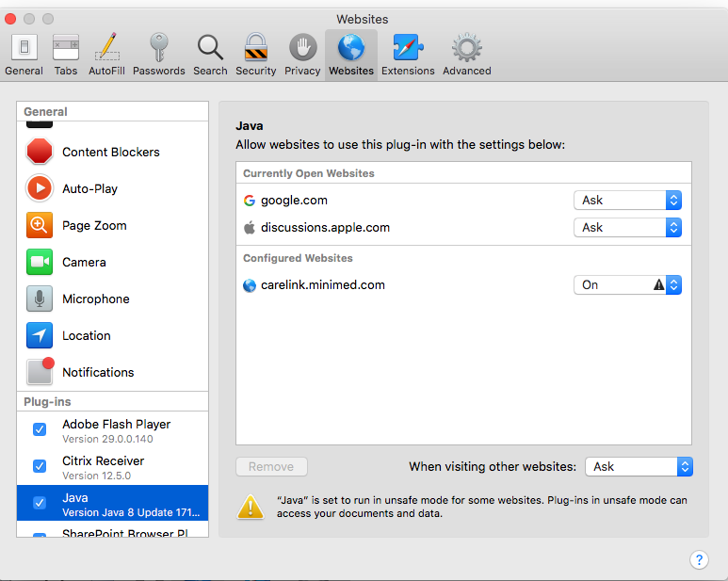Select the carelink.minimed.com configured website
Screen dimensions: 728x581
click(x=323, y=285)
